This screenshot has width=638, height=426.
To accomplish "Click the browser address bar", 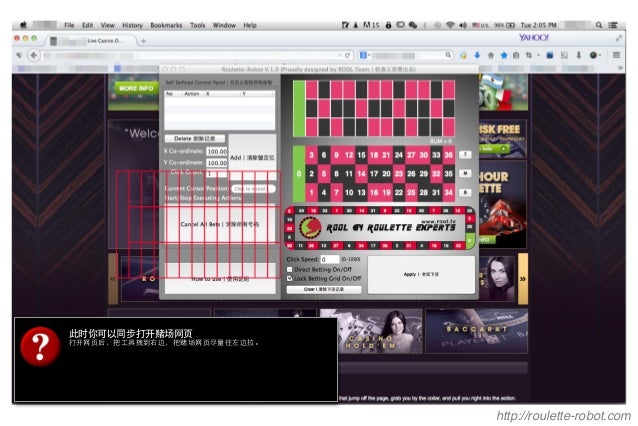I will (x=191, y=55).
